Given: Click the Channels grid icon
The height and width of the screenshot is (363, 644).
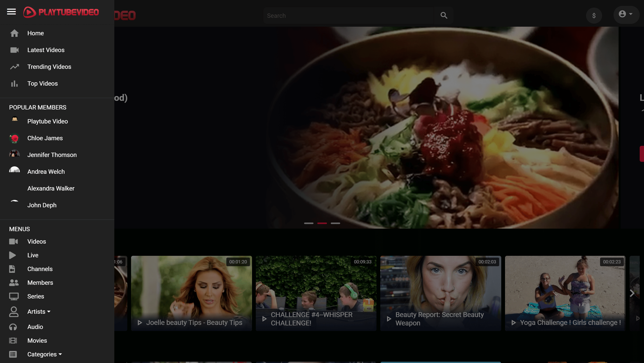Looking at the screenshot, I should point(13,269).
